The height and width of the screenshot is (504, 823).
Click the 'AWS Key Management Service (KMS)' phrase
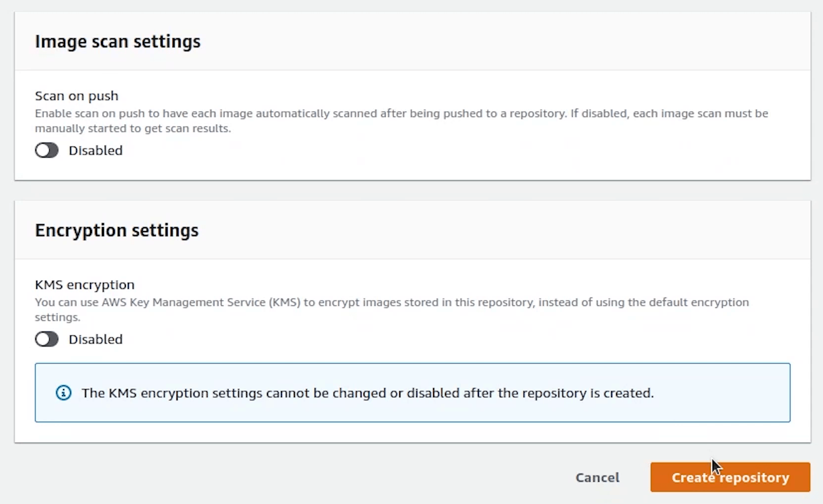201,303
